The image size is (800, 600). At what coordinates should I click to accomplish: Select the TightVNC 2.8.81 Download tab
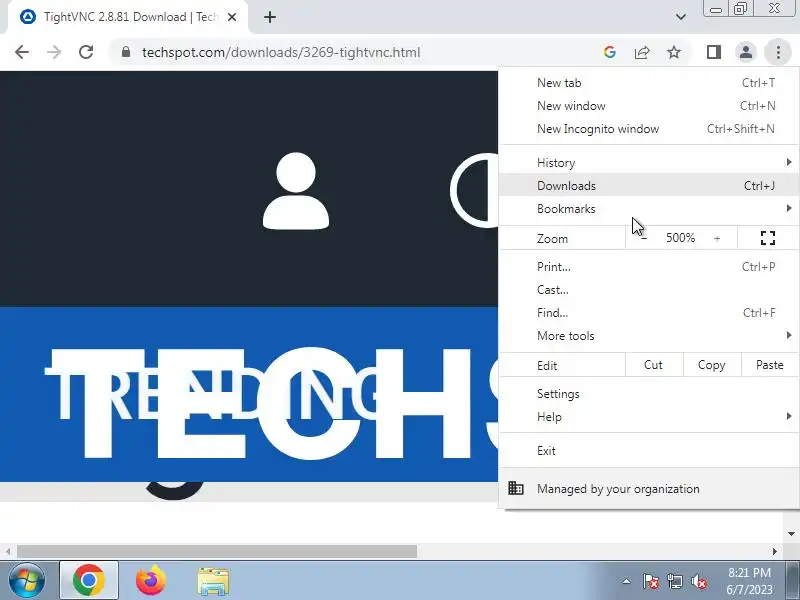click(x=129, y=17)
